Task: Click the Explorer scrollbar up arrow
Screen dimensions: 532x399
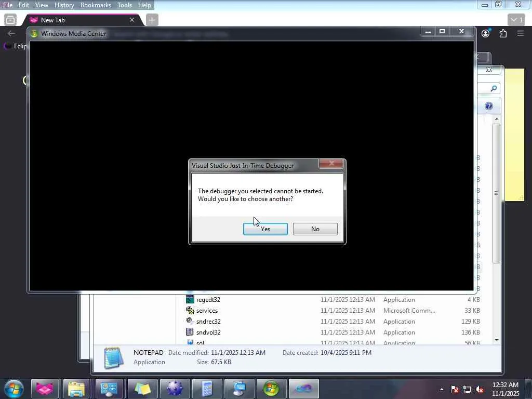Action: point(497,119)
